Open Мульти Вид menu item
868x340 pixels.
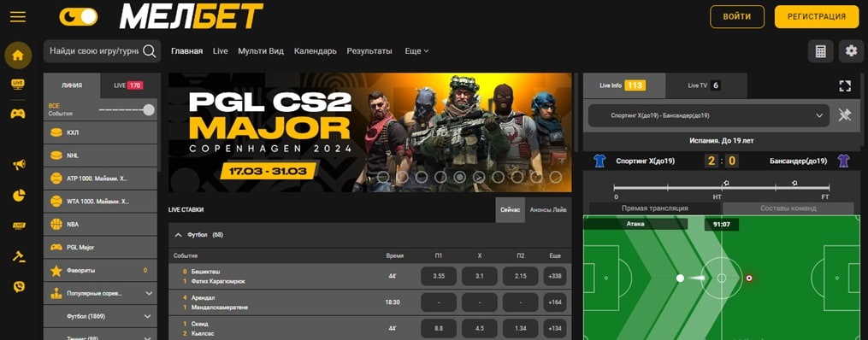coord(261,51)
